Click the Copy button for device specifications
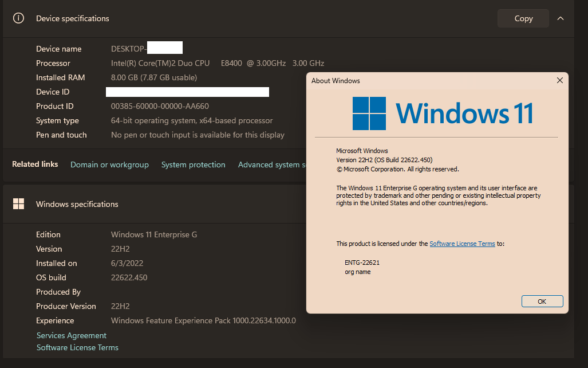588x368 pixels. click(523, 18)
